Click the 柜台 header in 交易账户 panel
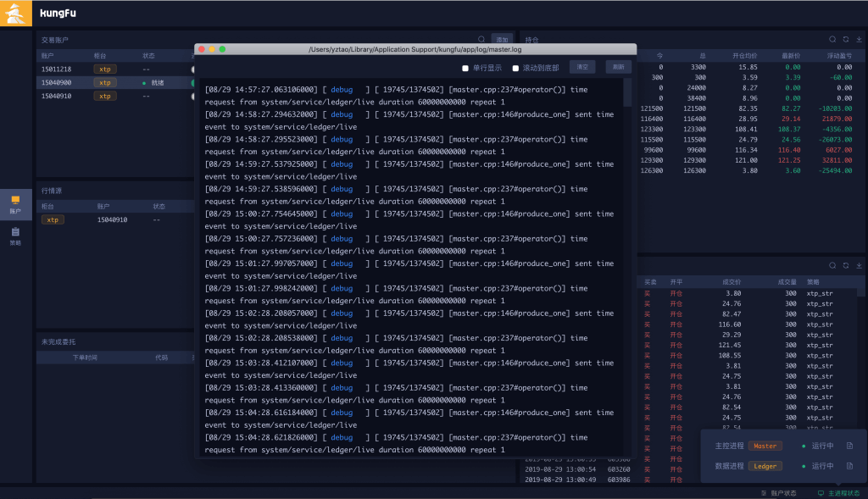This screenshot has height=499, width=868. pos(100,56)
